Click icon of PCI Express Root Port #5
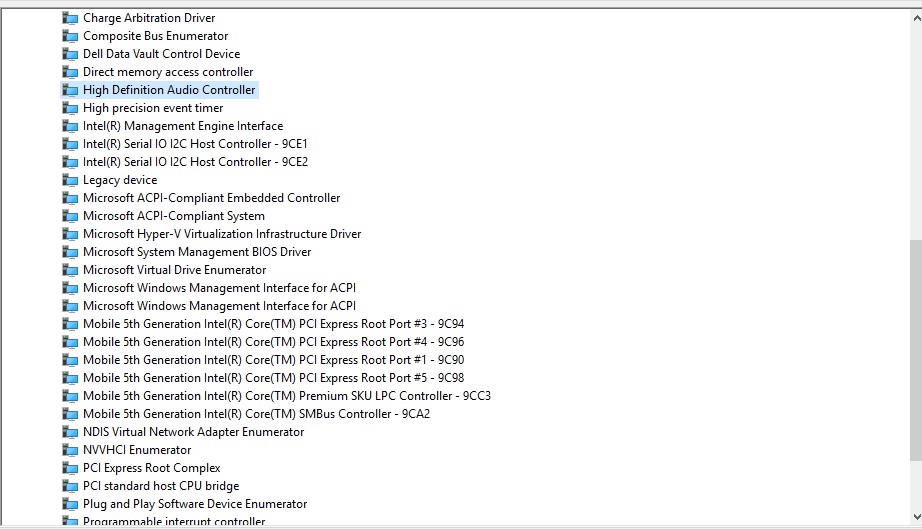 click(x=70, y=379)
